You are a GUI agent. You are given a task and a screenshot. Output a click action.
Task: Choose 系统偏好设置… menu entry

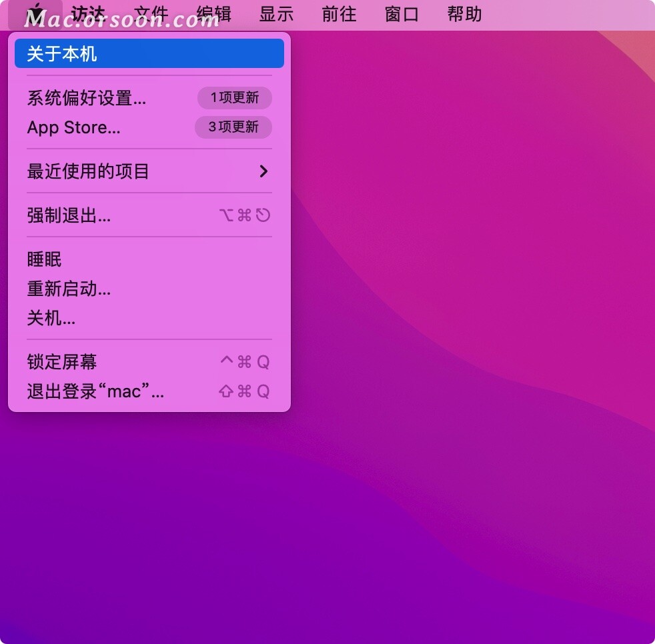coord(149,98)
